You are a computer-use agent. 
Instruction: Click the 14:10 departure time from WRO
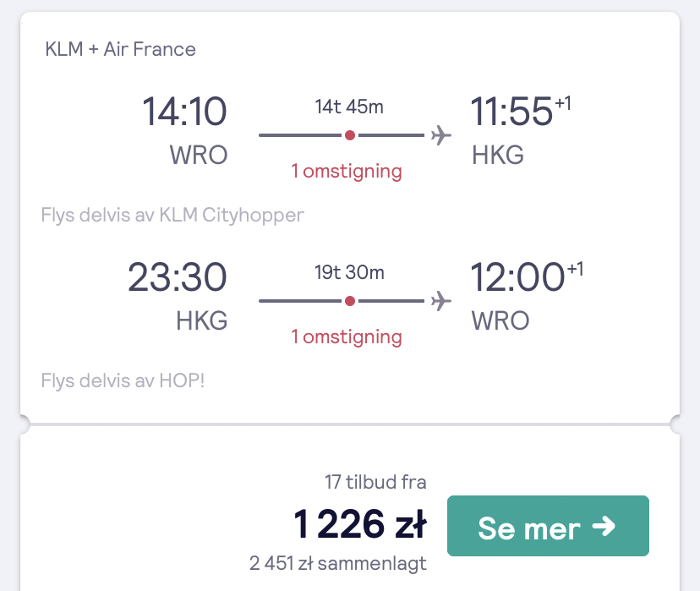point(184,111)
